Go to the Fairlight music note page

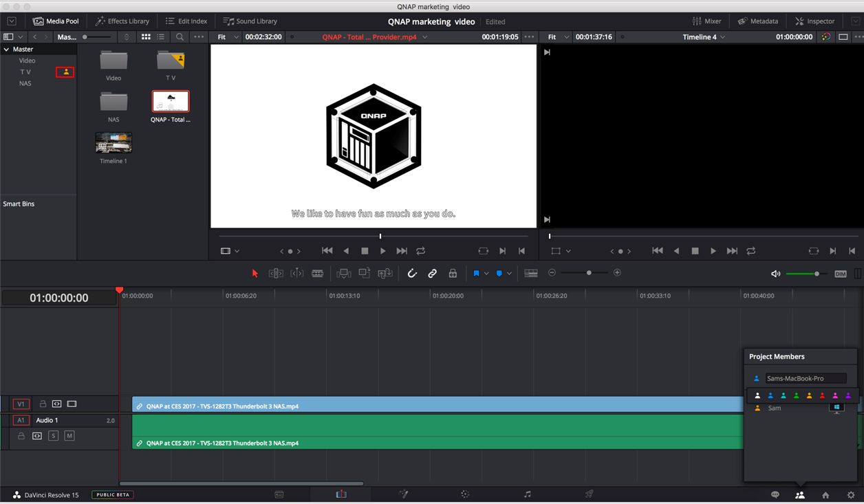528,494
